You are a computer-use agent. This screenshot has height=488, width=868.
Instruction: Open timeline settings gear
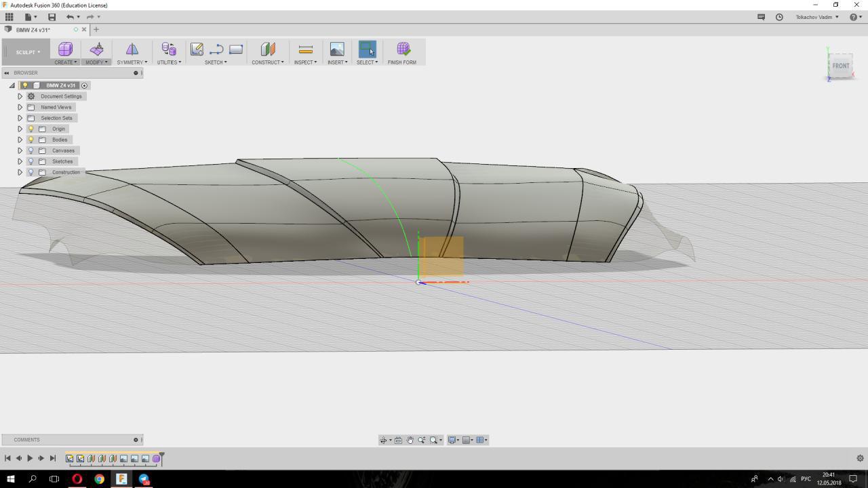pyautogui.click(x=861, y=458)
